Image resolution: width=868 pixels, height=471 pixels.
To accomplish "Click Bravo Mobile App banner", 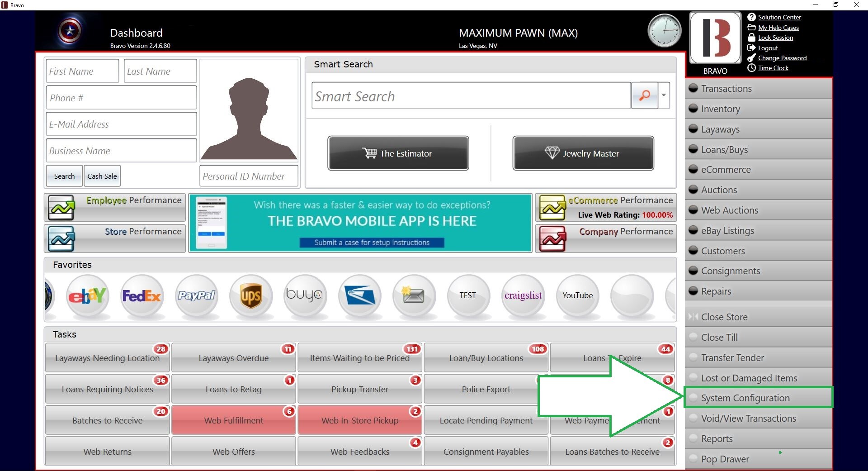I will [x=360, y=223].
